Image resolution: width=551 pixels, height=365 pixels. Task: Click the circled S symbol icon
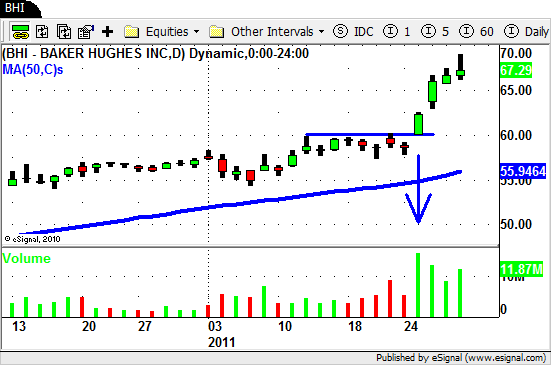coord(340,31)
